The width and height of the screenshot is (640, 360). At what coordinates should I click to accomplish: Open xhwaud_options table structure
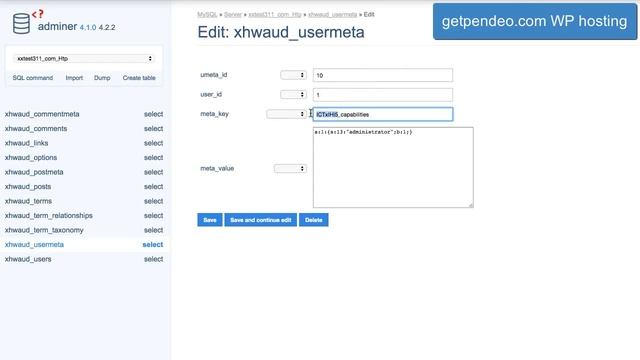pos(31,158)
